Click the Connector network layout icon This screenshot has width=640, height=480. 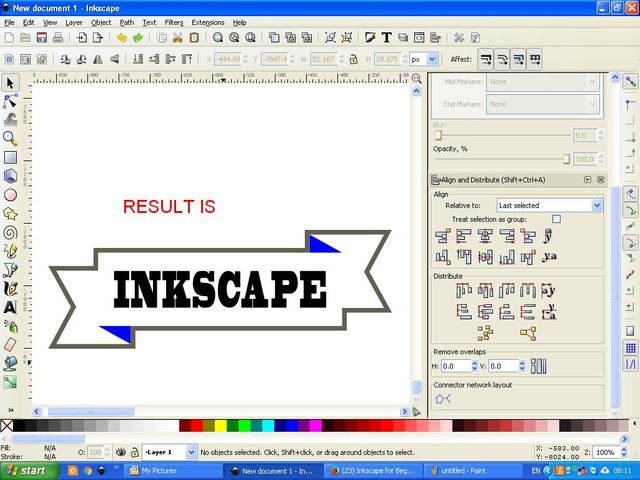[443, 399]
